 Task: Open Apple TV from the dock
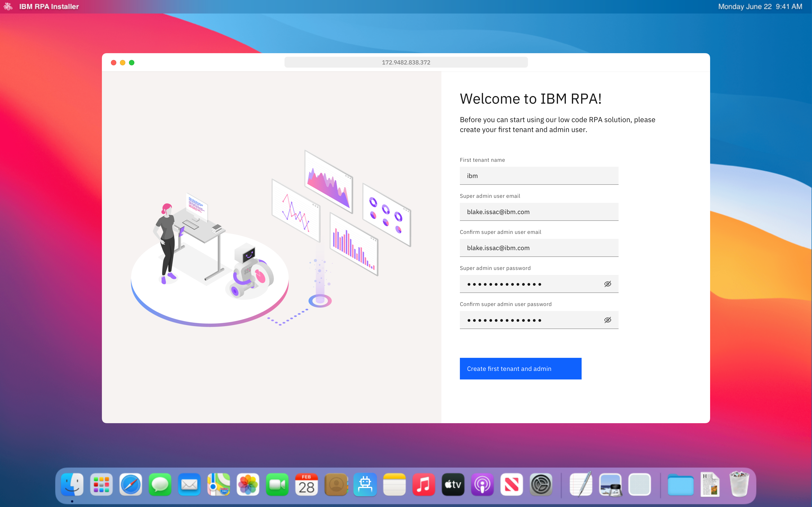click(x=453, y=484)
